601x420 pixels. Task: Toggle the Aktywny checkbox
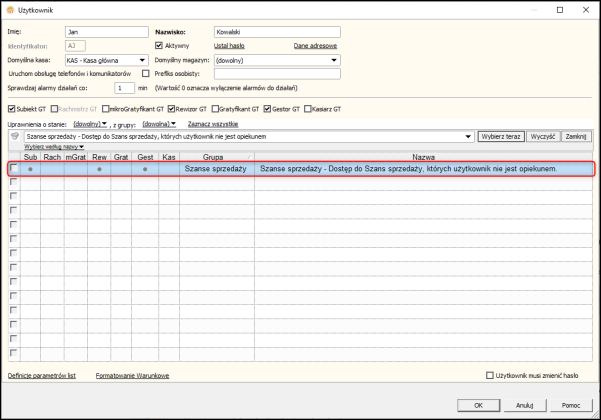(159, 46)
